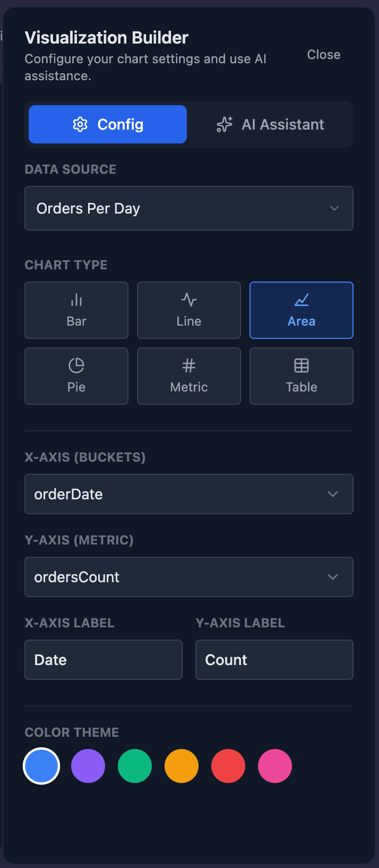Select the Table grid icon
The width and height of the screenshot is (379, 868).
coord(302,365)
